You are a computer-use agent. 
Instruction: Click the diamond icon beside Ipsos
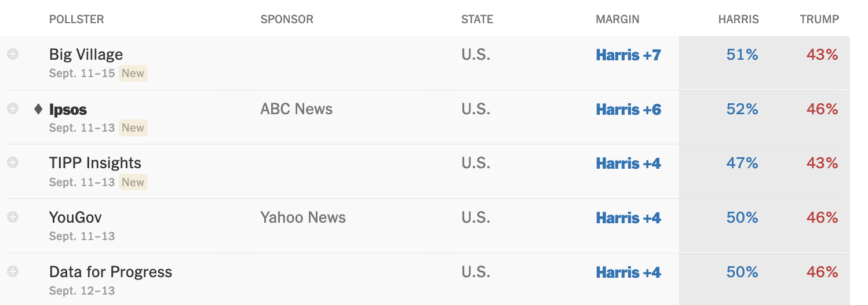[x=38, y=109]
